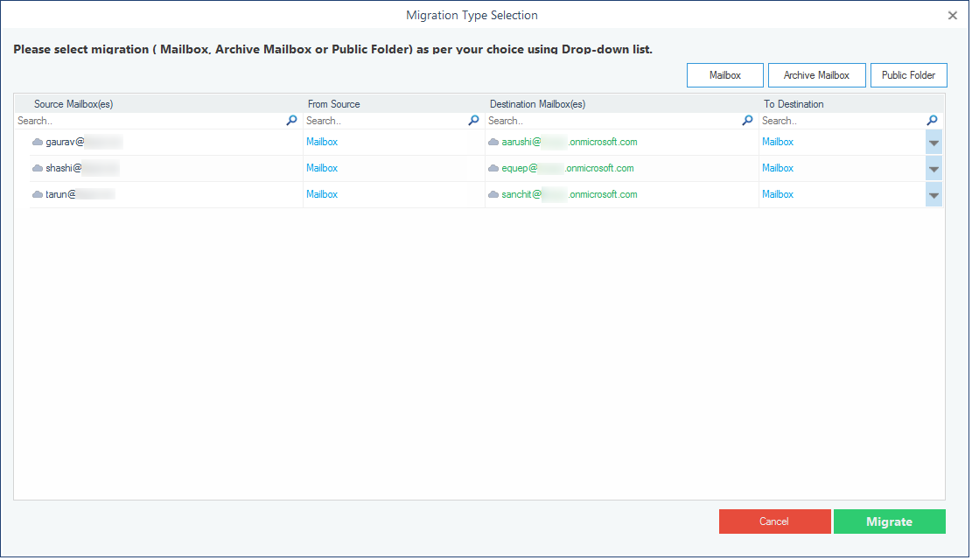Click cloud icon beside tarun source mailbox
Screen dimensions: 972x560
pyautogui.click(x=38, y=194)
